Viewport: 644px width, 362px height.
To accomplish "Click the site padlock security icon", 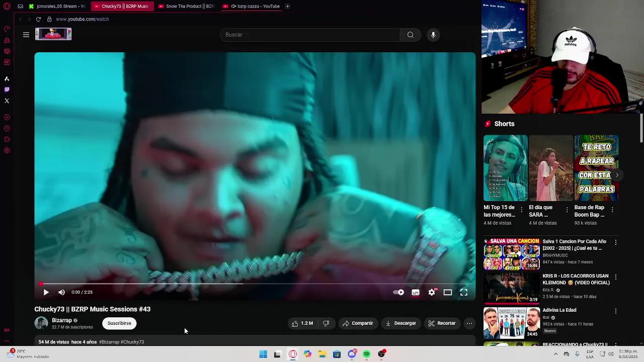I will tap(49, 19).
